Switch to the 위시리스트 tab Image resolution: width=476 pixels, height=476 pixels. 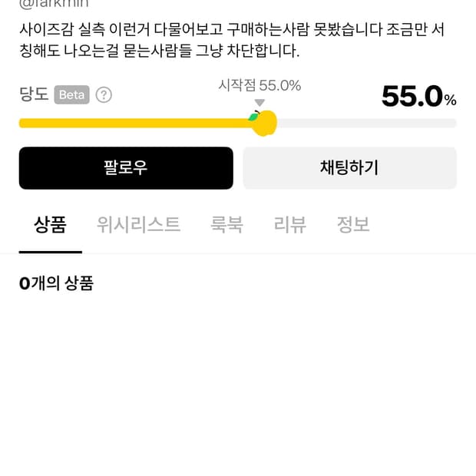[138, 225]
